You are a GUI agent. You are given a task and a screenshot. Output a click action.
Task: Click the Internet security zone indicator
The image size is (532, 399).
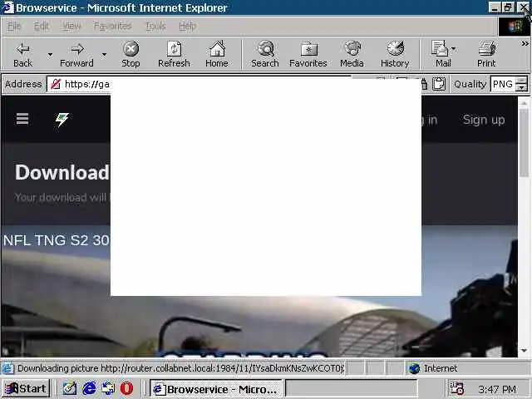433,368
